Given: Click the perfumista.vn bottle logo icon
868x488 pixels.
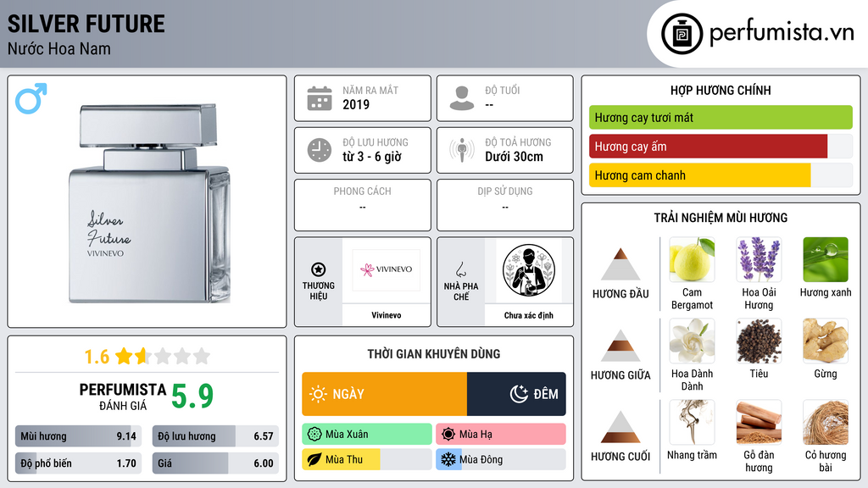Looking at the screenshot, I should (682, 34).
